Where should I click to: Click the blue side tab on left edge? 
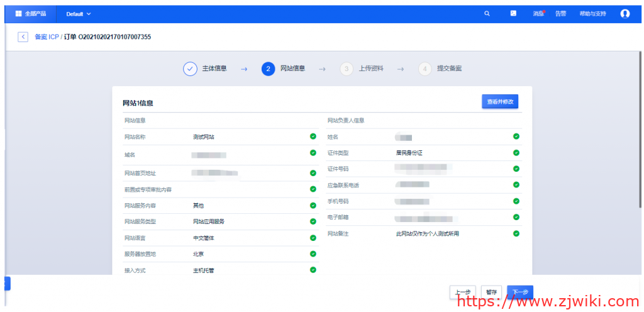click(x=8, y=284)
